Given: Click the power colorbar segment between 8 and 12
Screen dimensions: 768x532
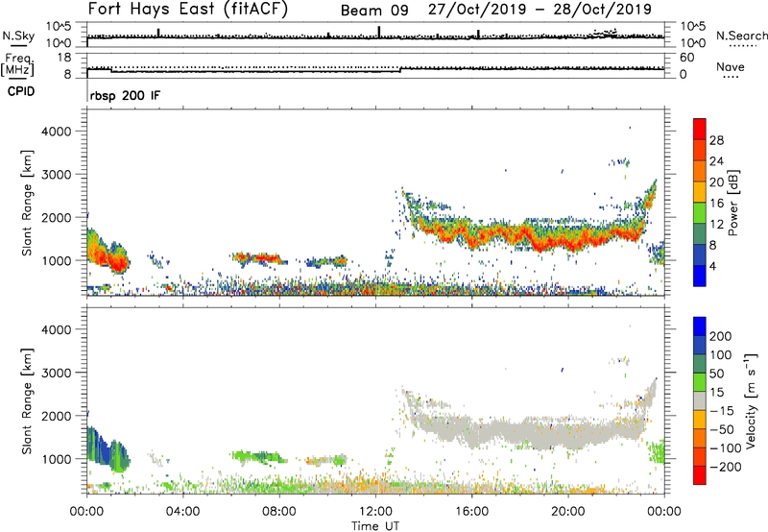Looking at the screenshot, I should point(700,233).
